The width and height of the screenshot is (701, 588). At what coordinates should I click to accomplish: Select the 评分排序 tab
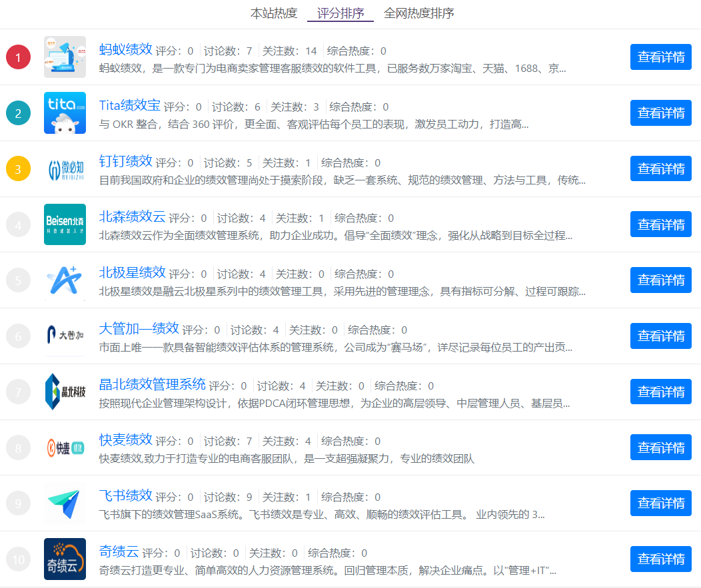[341, 13]
